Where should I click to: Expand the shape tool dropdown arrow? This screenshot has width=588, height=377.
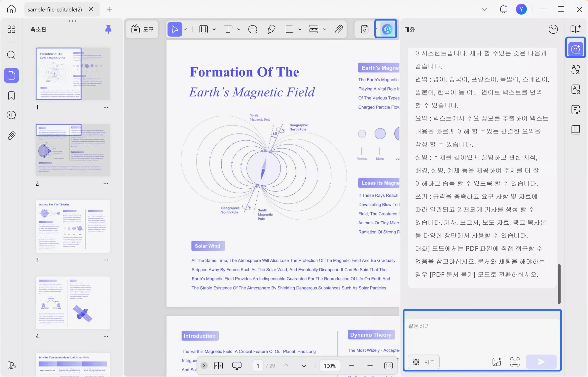[x=300, y=29]
